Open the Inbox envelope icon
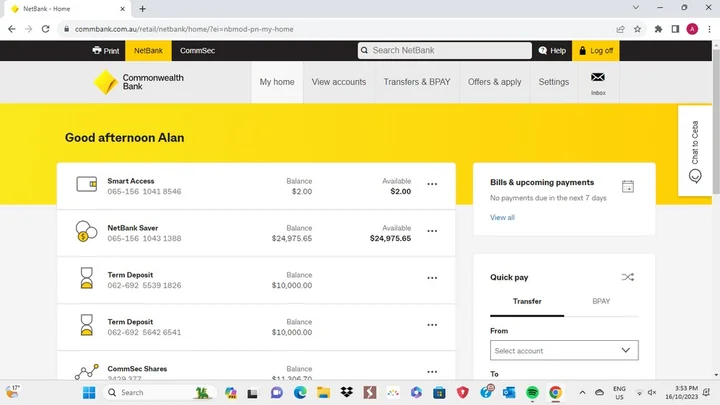Image resolution: width=720 pixels, height=405 pixels. click(x=598, y=77)
